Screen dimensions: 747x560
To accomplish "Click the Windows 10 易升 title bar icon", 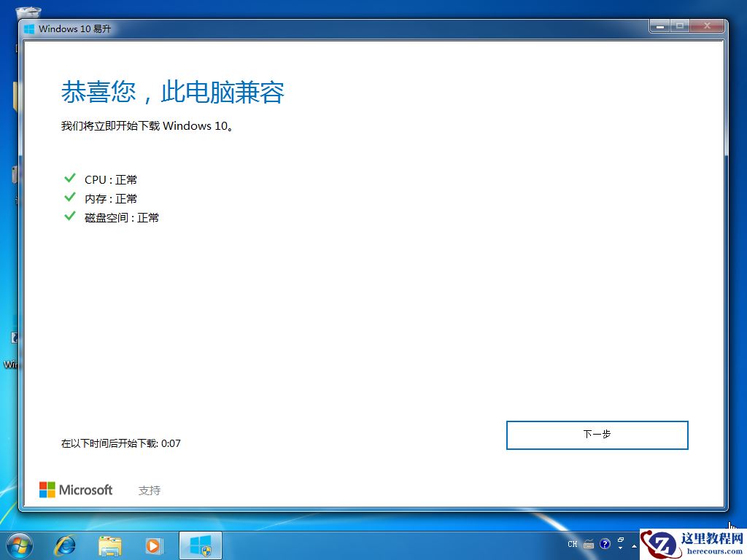I will coord(28,28).
